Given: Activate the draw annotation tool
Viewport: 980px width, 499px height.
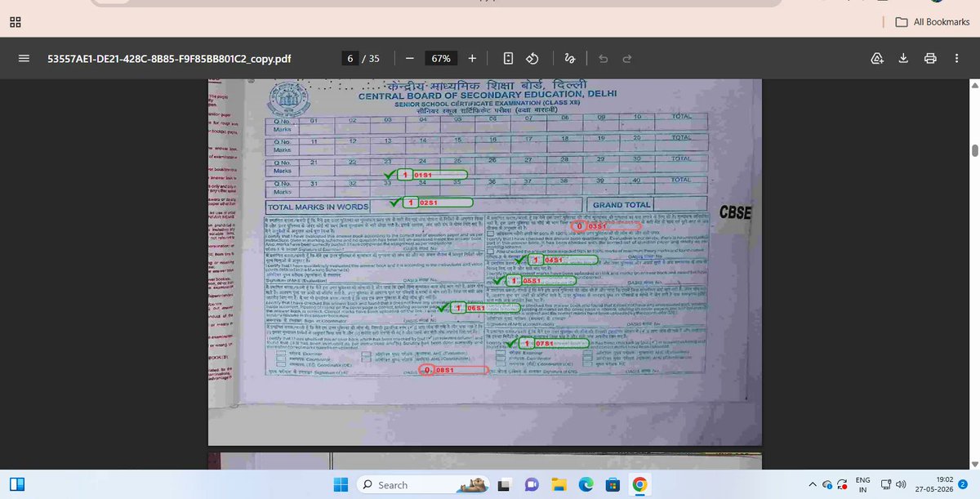Looking at the screenshot, I should (x=570, y=59).
